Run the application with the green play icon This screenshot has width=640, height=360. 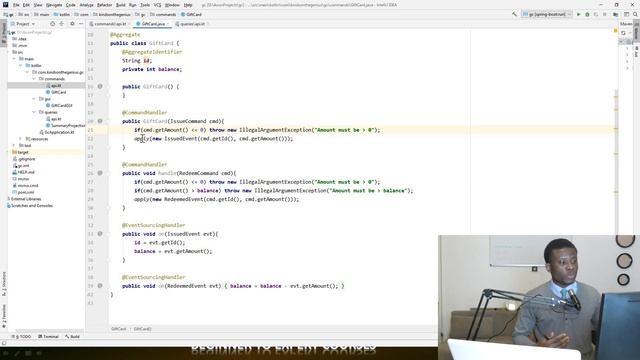(578, 14)
